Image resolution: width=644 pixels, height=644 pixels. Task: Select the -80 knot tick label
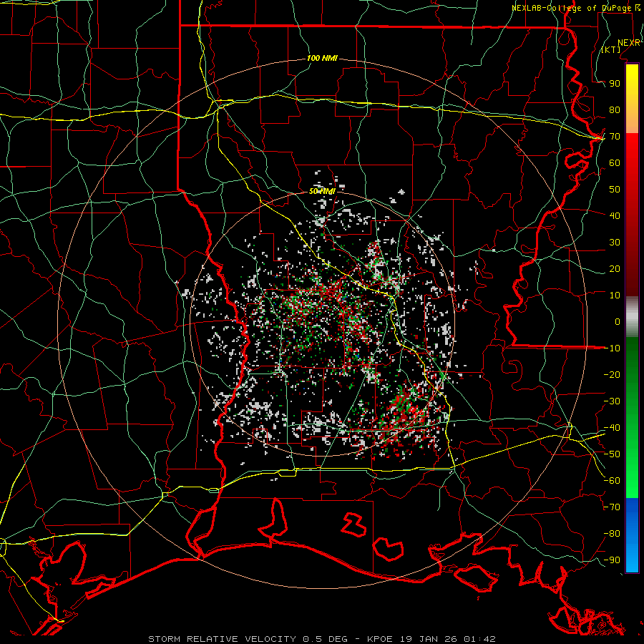pos(612,534)
